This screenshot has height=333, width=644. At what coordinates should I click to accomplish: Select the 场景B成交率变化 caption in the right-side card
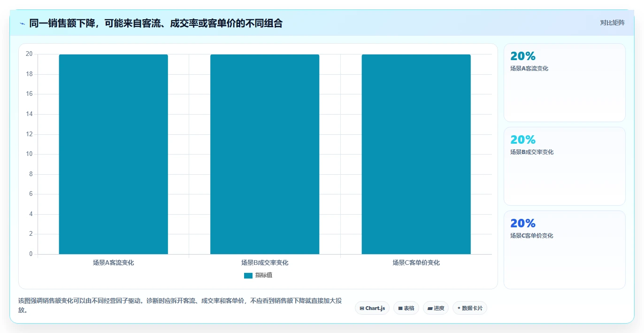(x=532, y=152)
